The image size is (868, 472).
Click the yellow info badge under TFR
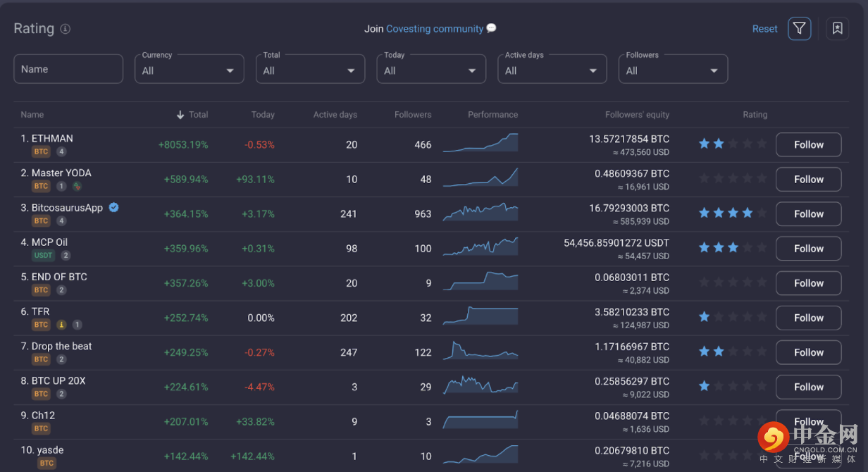[61, 325]
